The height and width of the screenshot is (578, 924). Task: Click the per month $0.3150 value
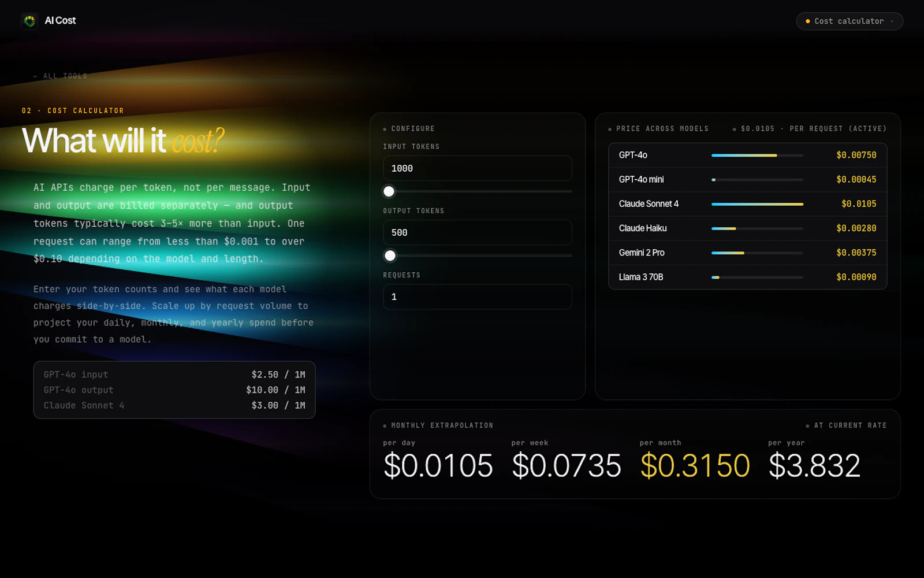695,466
